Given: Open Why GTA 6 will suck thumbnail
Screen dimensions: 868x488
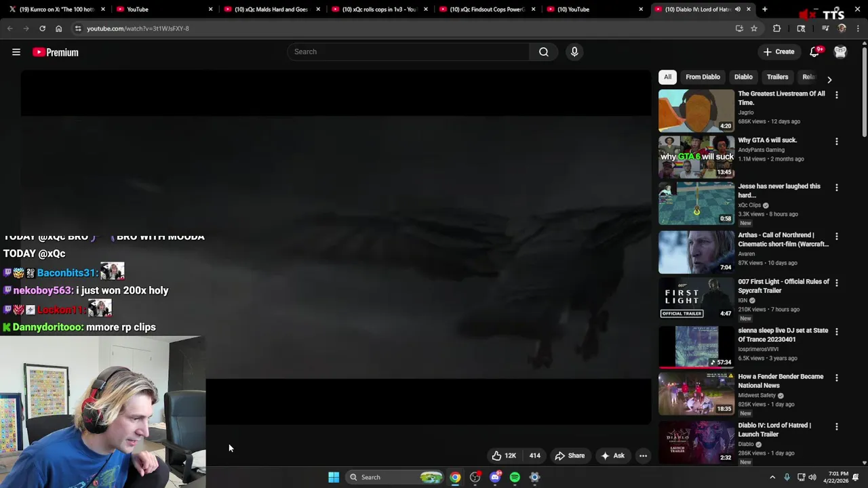Looking at the screenshot, I should pyautogui.click(x=696, y=157).
